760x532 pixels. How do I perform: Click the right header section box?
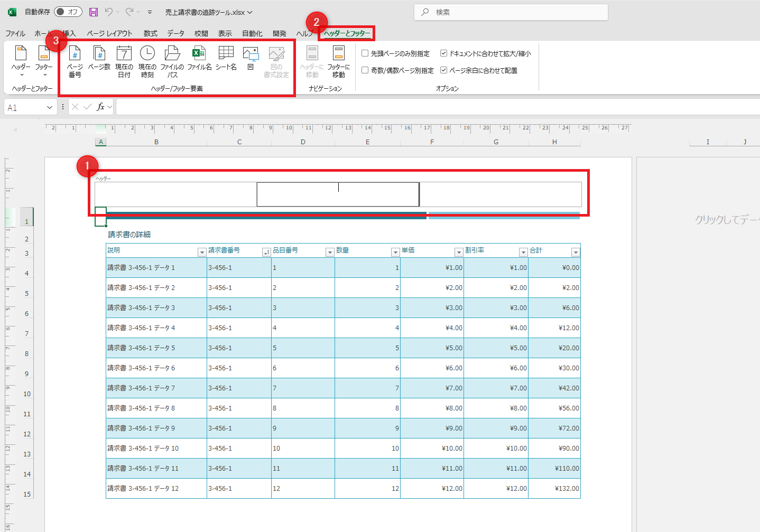point(501,194)
